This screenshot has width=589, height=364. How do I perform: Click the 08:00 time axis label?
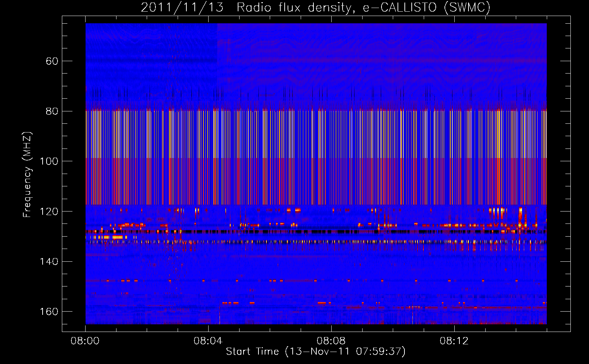(x=85, y=341)
